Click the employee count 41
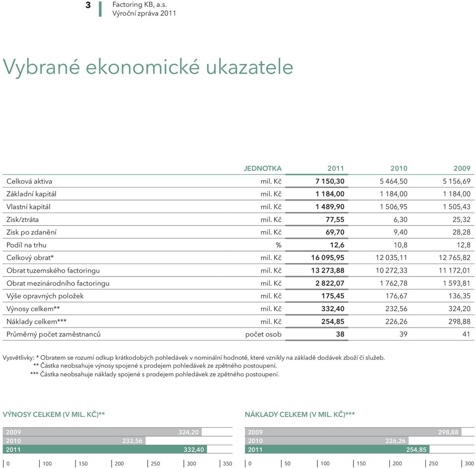This screenshot has width=476, height=468. tap(466, 334)
